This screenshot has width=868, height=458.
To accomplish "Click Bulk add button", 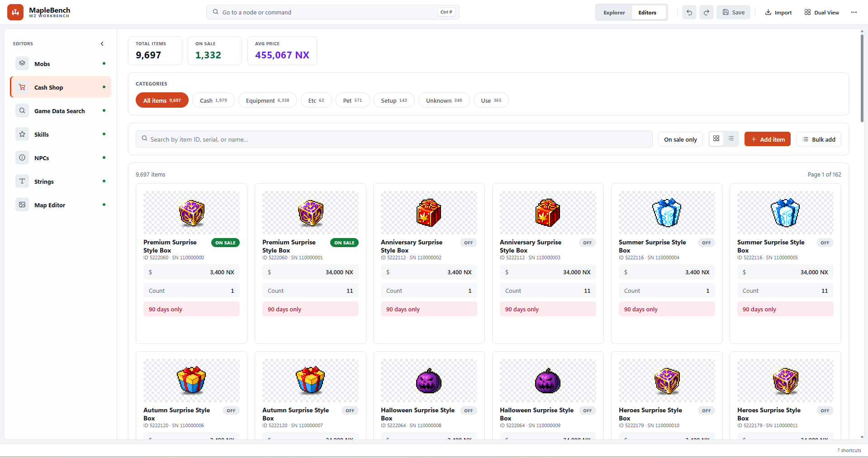I will point(819,139).
